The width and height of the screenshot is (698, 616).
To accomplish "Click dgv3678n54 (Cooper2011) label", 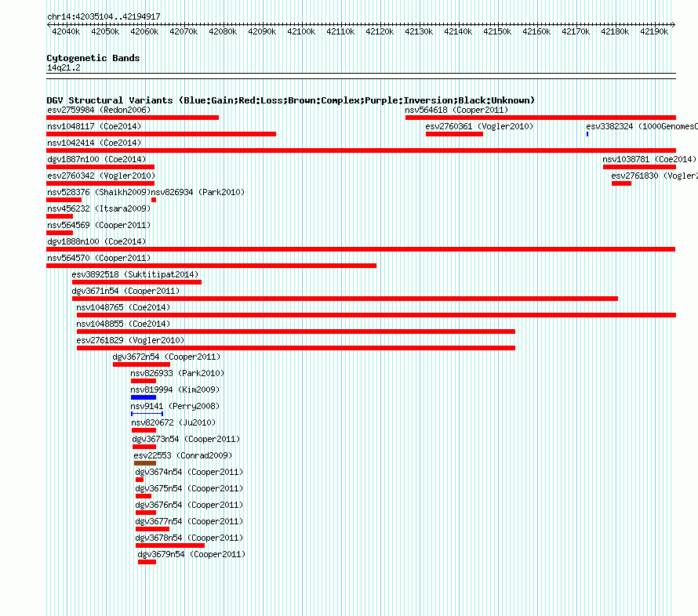I will [x=189, y=538].
